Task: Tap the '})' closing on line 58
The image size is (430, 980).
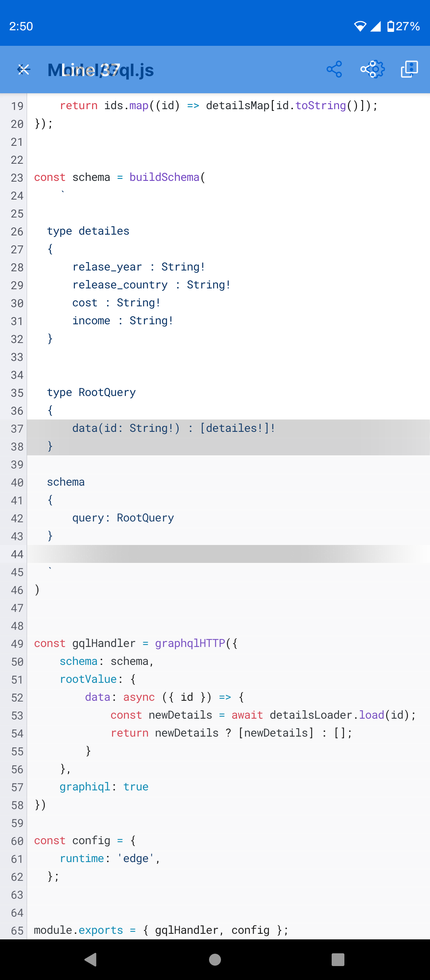Action: click(x=40, y=805)
